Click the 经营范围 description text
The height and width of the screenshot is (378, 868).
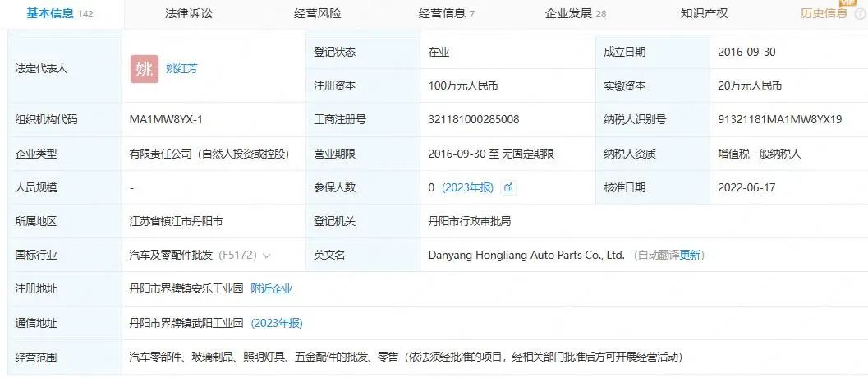click(x=406, y=357)
